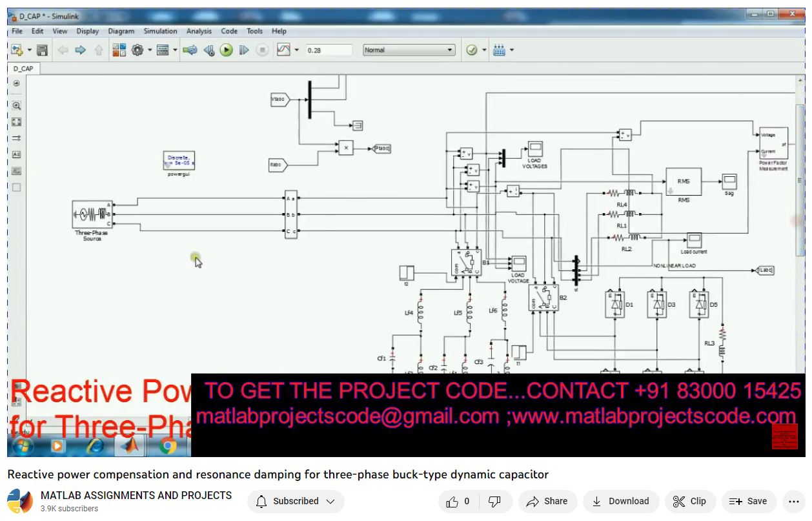This screenshot has width=812, height=521.
Task: Click the Download button
Action: 620,501
